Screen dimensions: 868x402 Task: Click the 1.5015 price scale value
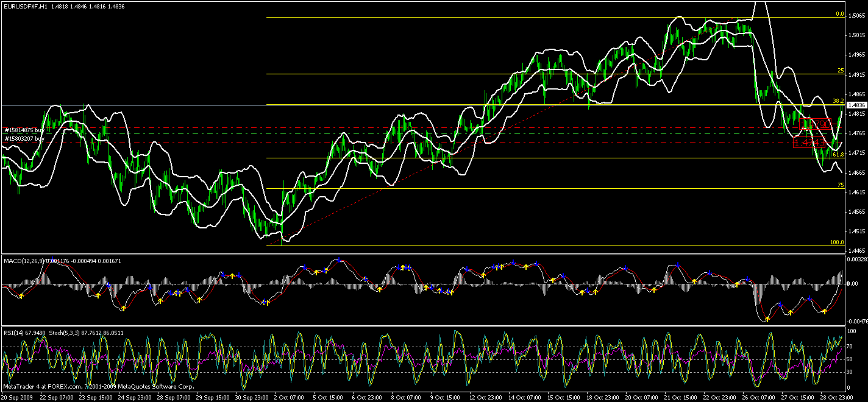coord(856,35)
